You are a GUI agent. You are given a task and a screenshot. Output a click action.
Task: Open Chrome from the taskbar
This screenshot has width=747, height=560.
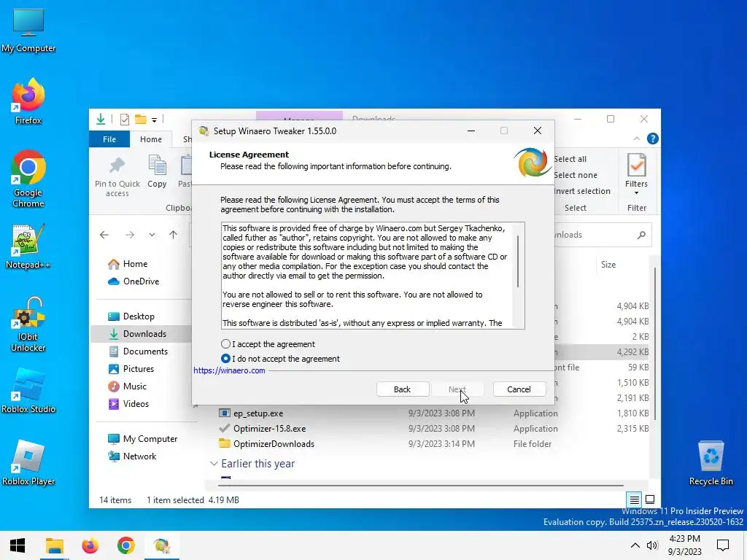point(125,545)
